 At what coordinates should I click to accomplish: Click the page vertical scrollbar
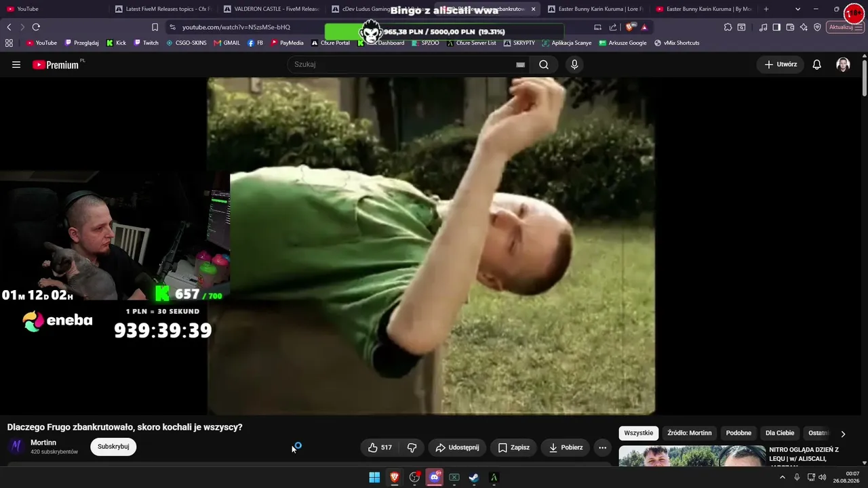point(864,78)
